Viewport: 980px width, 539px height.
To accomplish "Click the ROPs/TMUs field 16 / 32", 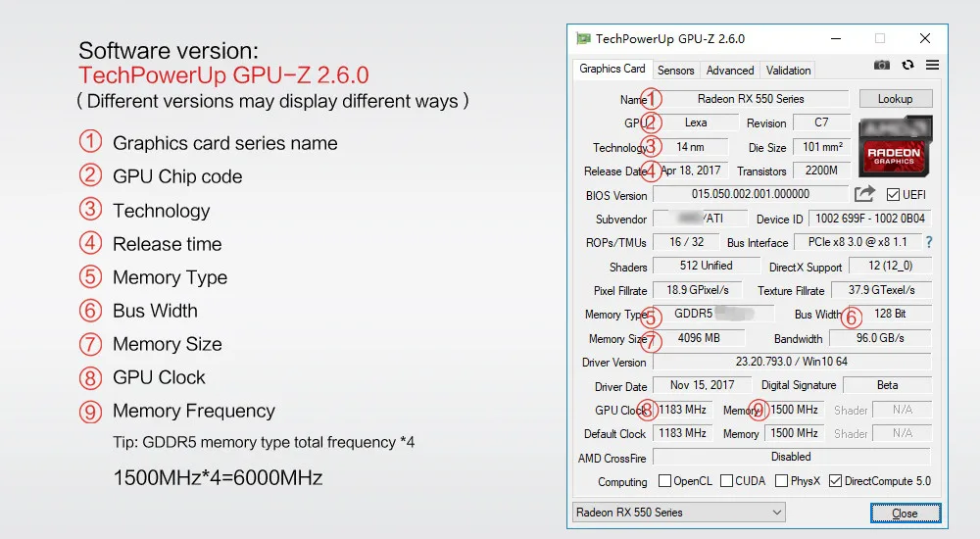I will [x=686, y=242].
